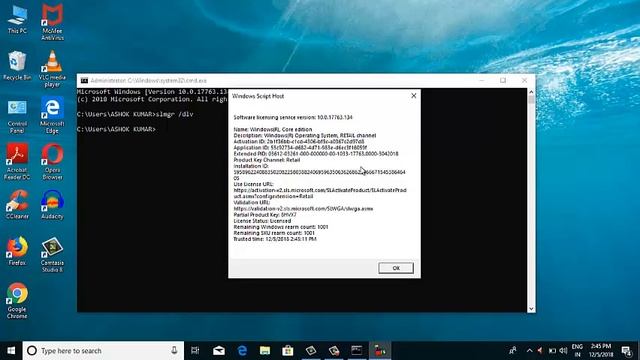Screen dimensions: 640x360
Task: Open ENG IN language indicator
Action: tap(577, 351)
